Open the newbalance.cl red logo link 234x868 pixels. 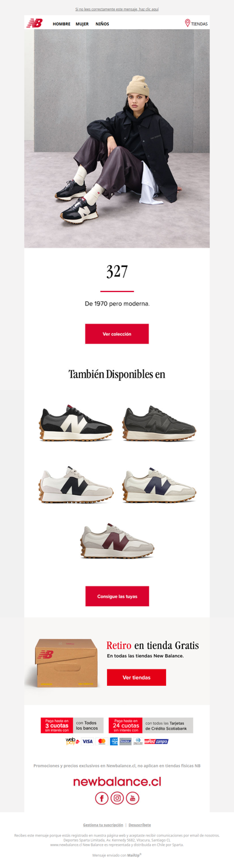click(x=117, y=782)
